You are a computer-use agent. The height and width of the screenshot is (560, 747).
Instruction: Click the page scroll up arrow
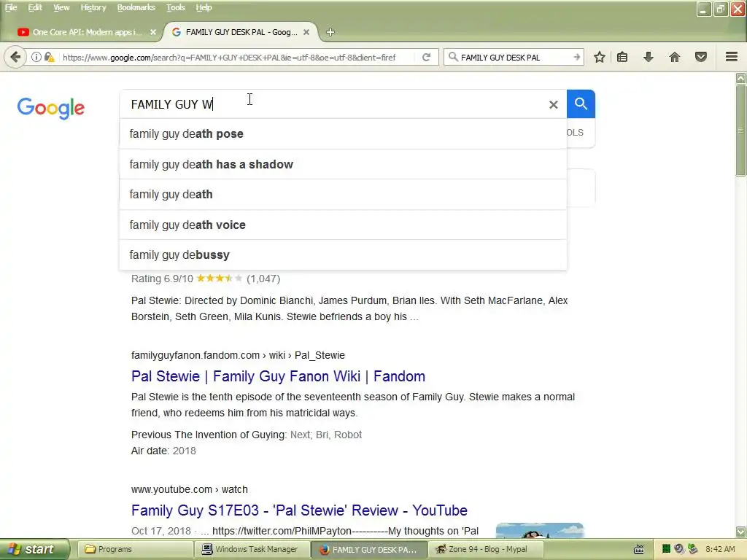pos(741,78)
